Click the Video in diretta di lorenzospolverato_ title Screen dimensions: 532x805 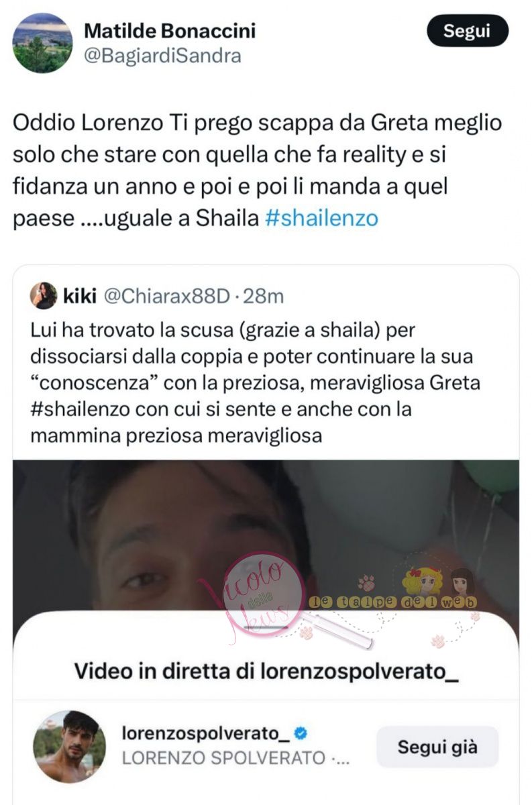pyautogui.click(x=266, y=670)
